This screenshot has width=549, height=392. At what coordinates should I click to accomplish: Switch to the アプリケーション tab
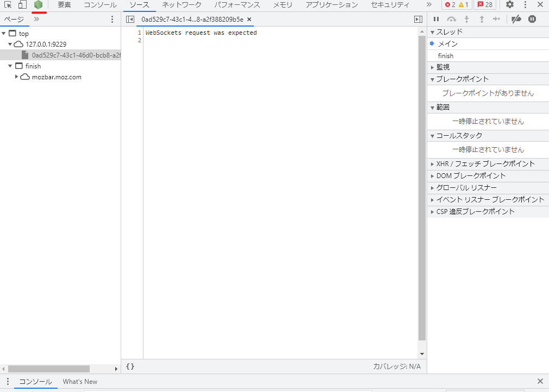(x=332, y=5)
